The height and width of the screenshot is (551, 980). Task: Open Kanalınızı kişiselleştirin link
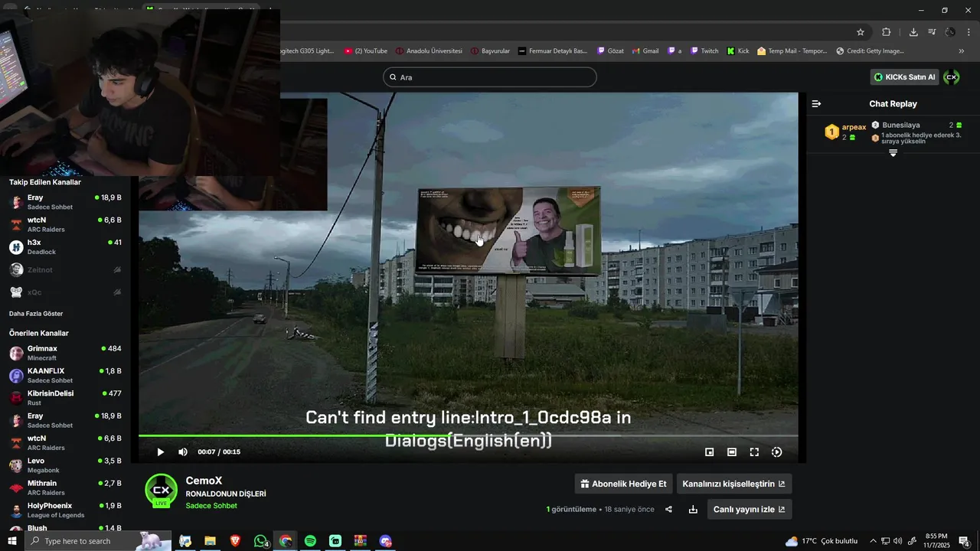coord(733,484)
